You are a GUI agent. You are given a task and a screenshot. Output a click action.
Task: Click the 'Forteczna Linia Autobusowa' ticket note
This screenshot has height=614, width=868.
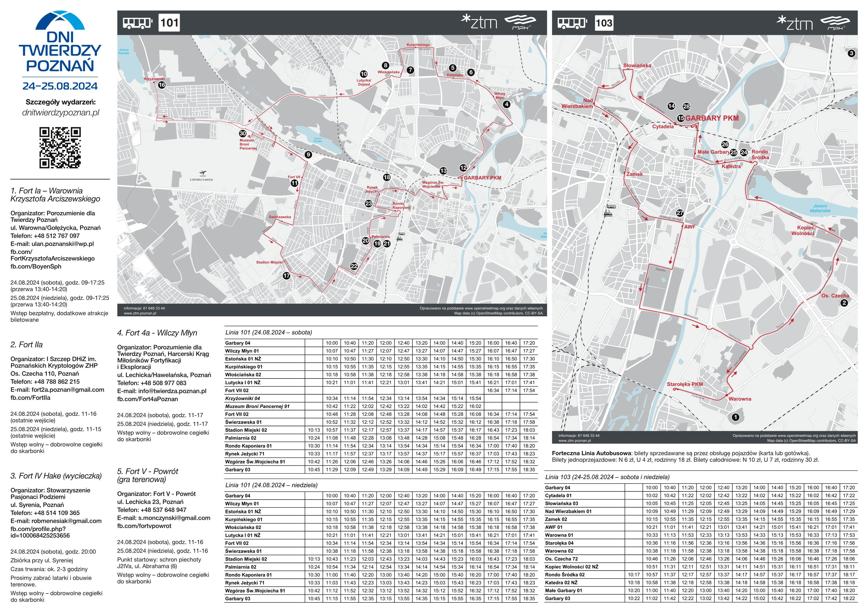pyautogui.click(x=685, y=457)
